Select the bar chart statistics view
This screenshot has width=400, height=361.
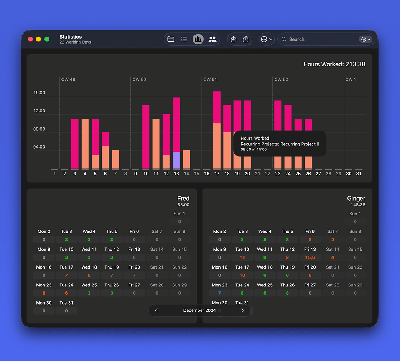[198, 39]
